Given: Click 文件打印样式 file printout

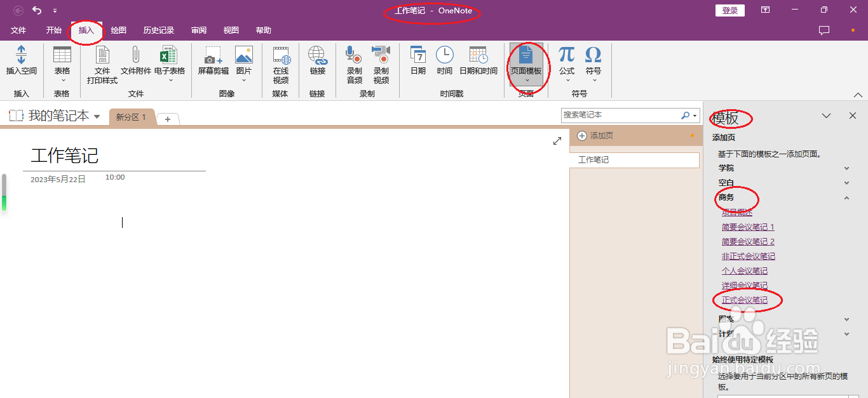Looking at the screenshot, I should coord(102,65).
